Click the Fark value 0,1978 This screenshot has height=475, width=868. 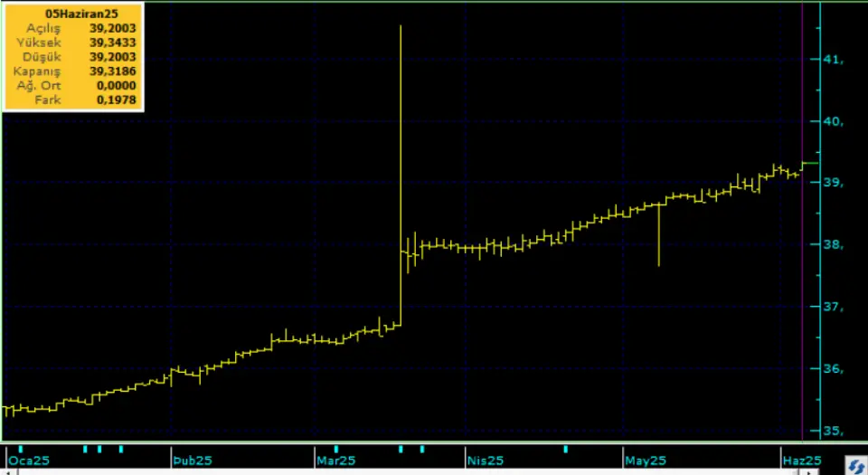[116, 100]
